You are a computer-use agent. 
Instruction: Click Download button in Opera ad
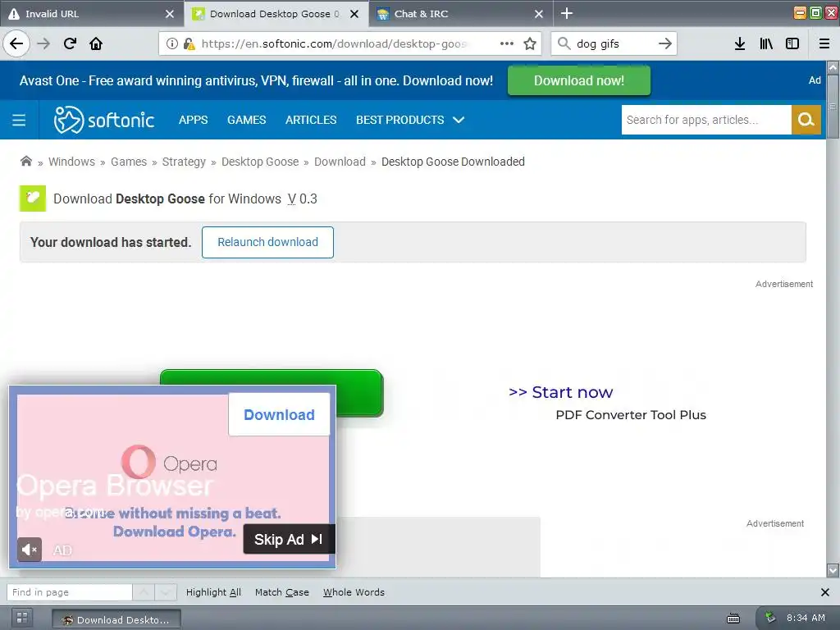pyautogui.click(x=279, y=414)
